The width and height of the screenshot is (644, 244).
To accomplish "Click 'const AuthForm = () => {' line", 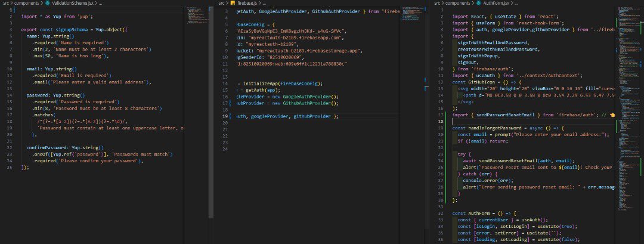I will pyautogui.click(x=484, y=213).
